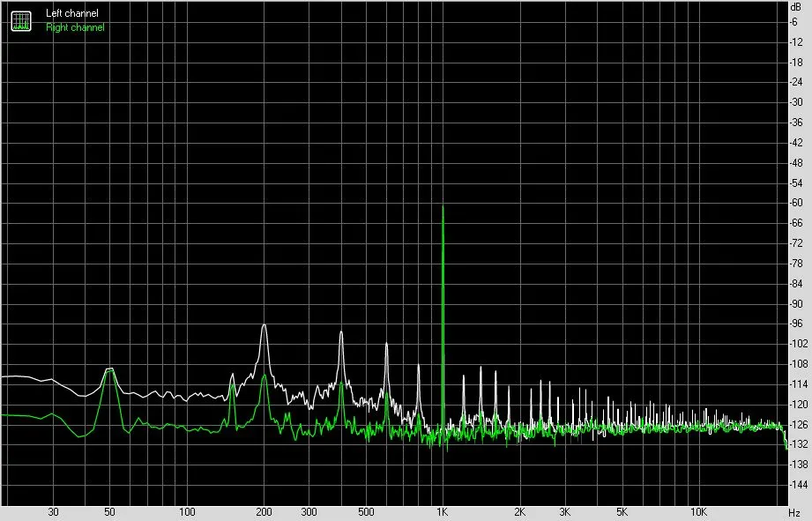Click the 1 kHz fundamental peak tip

pos(443,206)
